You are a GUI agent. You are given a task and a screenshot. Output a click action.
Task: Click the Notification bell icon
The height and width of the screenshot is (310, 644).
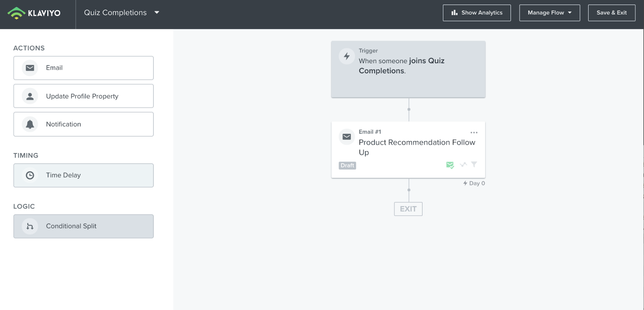click(30, 124)
